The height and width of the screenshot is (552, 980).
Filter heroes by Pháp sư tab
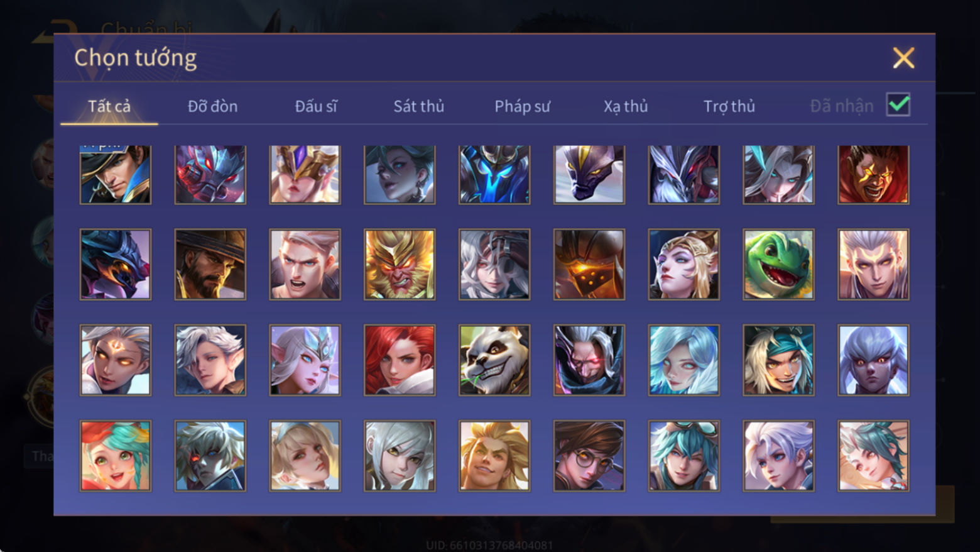tap(522, 106)
